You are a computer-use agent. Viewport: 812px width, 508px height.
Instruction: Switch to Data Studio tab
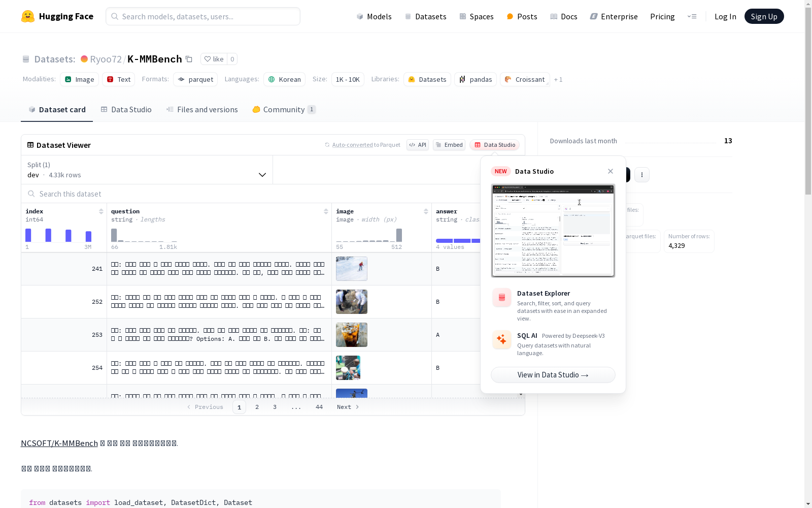click(126, 109)
